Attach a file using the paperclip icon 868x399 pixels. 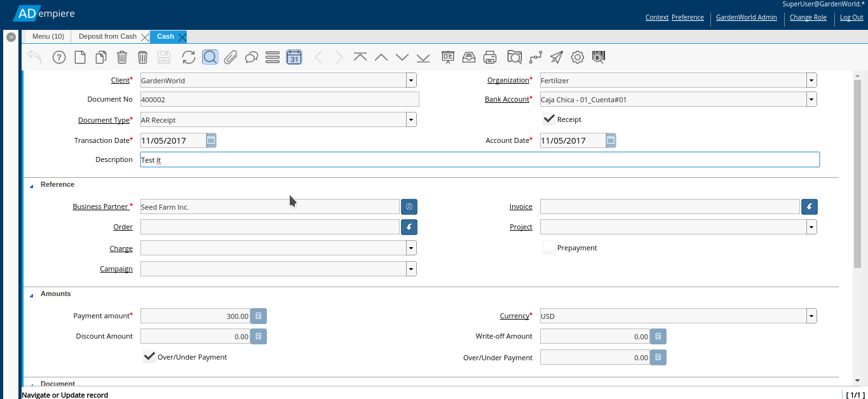230,57
